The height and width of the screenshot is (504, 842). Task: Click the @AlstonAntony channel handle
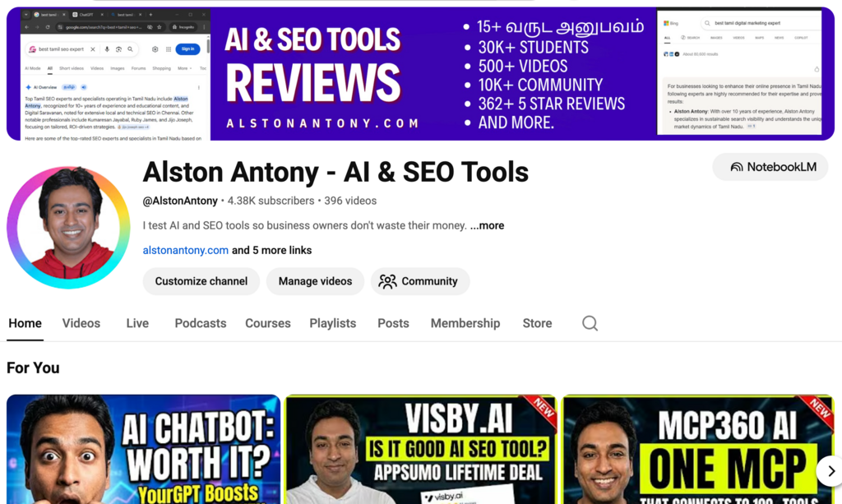pos(180,201)
